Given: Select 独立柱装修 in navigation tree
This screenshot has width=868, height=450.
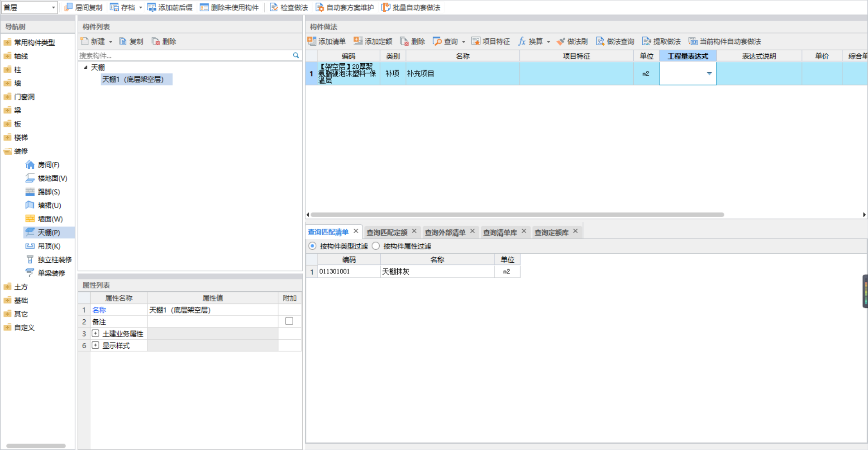Looking at the screenshot, I should 49,260.
